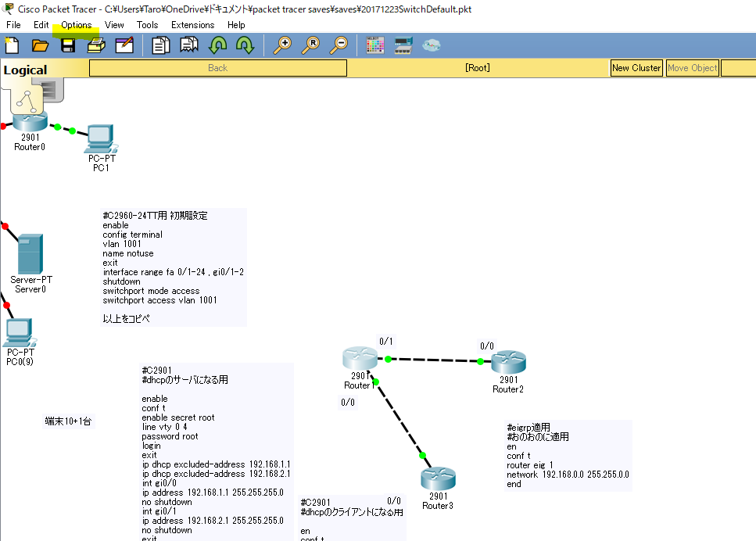Save the current network topology
Image resolution: width=756 pixels, height=541 pixels.
tap(68, 45)
